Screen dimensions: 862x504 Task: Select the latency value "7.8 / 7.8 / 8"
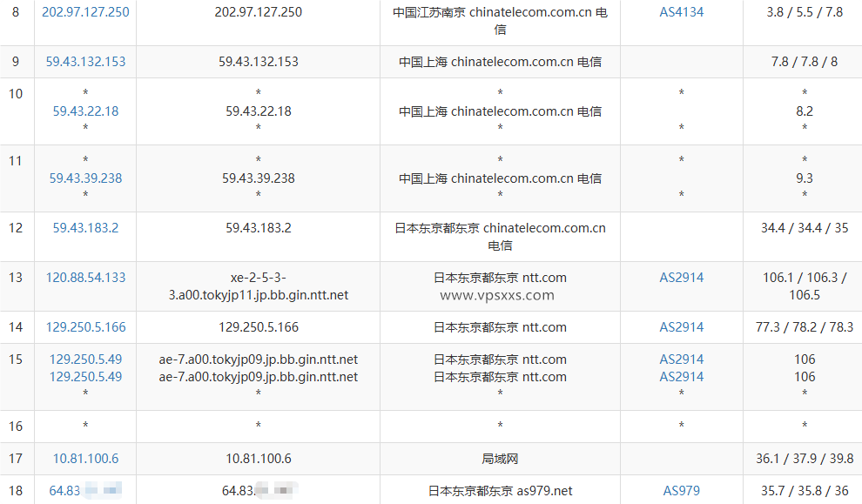click(805, 62)
